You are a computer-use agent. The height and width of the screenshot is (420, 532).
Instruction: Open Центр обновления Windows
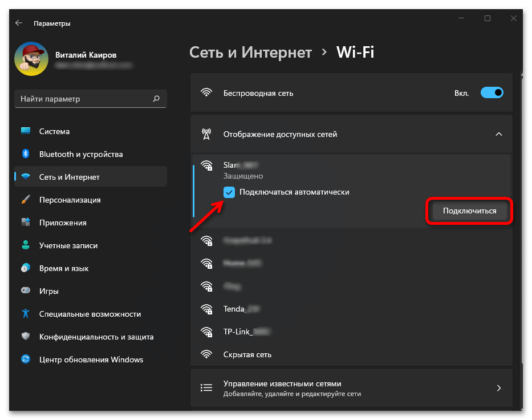[x=91, y=359]
